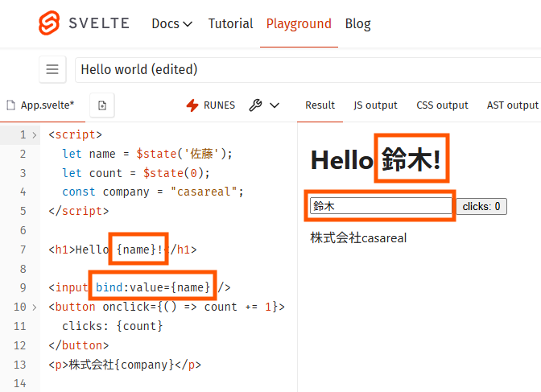Switch to the Result tab
Viewport: 541px width, 392px height.
[x=320, y=105]
